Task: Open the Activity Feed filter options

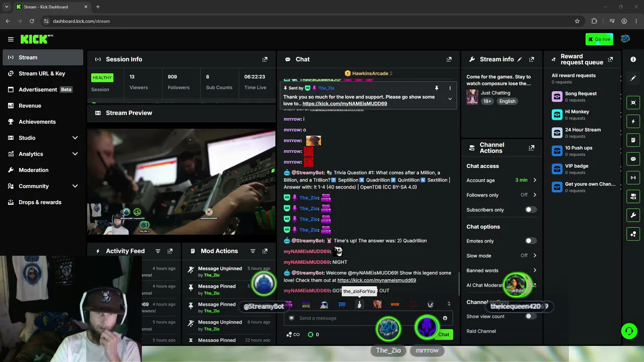Action: tap(158, 251)
